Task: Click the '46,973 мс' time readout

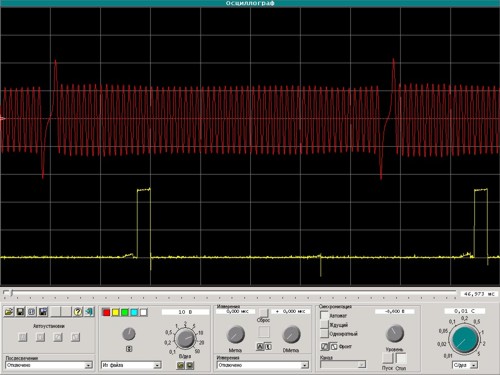Action: point(479,294)
